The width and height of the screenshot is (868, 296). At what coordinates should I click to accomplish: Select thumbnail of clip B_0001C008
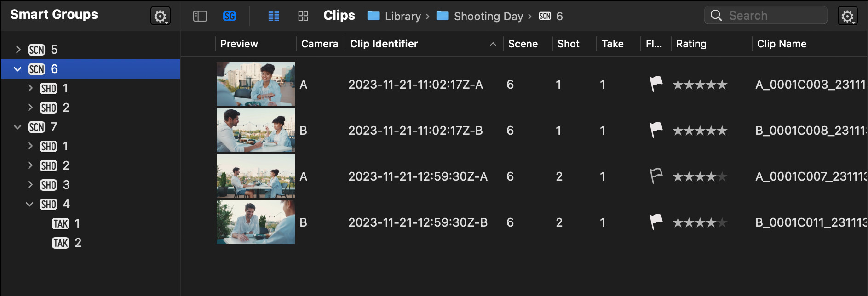[x=256, y=130]
